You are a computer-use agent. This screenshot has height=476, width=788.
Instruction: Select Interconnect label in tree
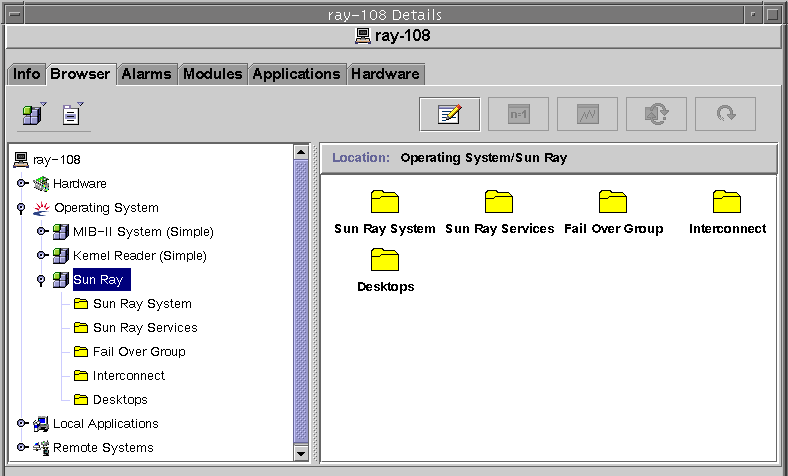click(129, 375)
